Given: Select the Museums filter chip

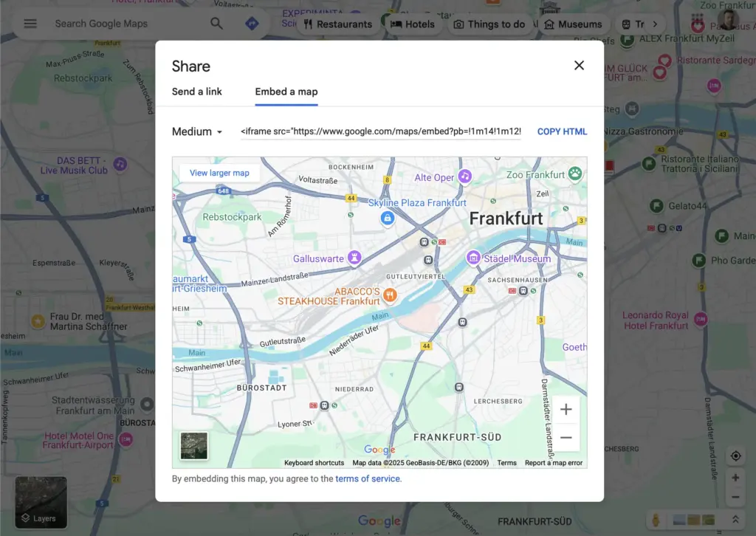Looking at the screenshot, I should [573, 24].
